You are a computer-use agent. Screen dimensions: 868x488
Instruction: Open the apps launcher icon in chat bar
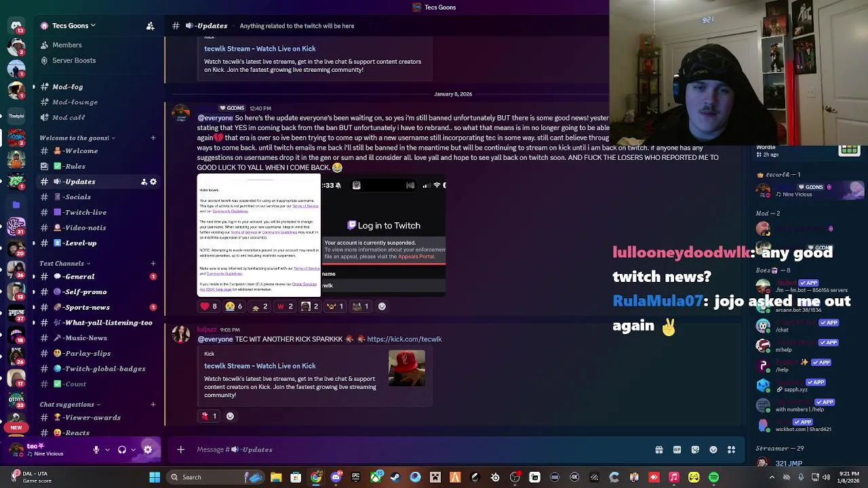(732, 449)
